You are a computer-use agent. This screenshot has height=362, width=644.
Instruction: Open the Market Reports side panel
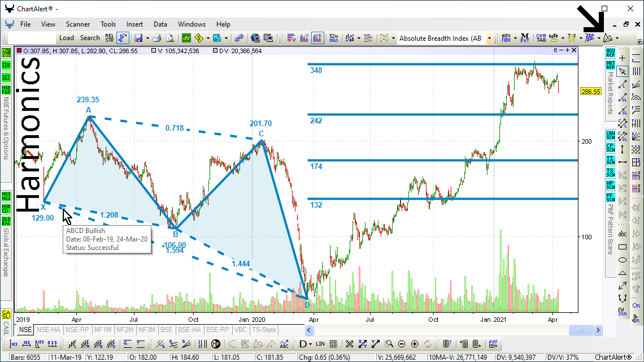pyautogui.click(x=610, y=93)
